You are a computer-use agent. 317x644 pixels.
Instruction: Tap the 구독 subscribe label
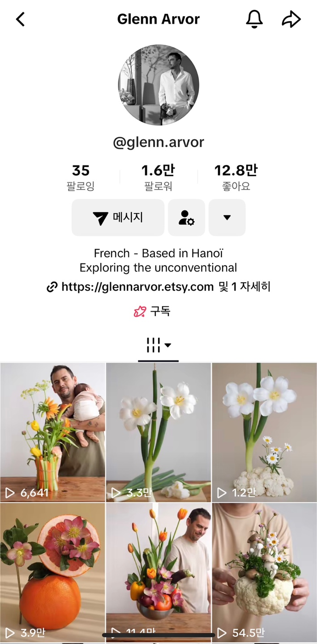(x=160, y=311)
